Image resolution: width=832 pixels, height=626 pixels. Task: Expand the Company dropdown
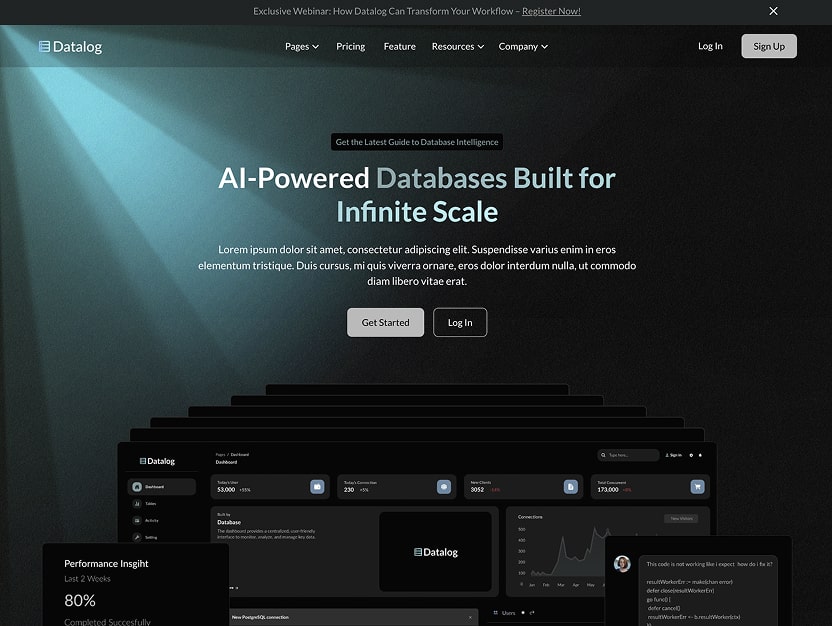[523, 46]
